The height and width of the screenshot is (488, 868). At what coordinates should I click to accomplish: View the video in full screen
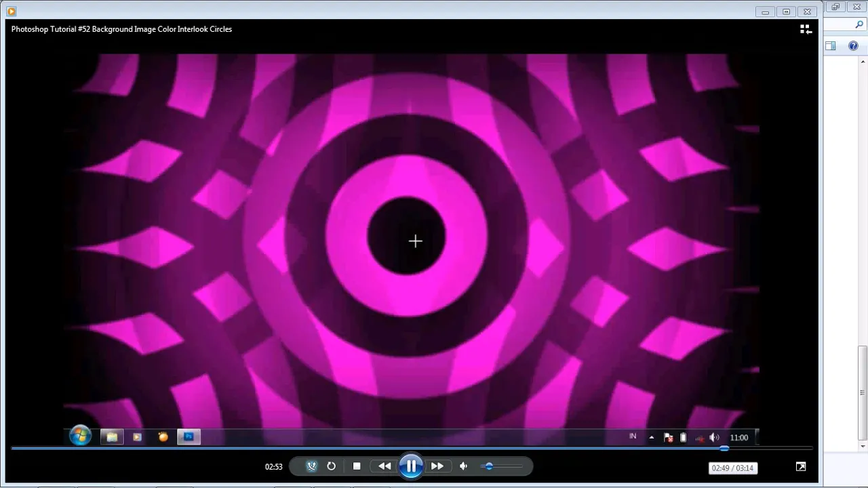pyautogui.click(x=801, y=466)
